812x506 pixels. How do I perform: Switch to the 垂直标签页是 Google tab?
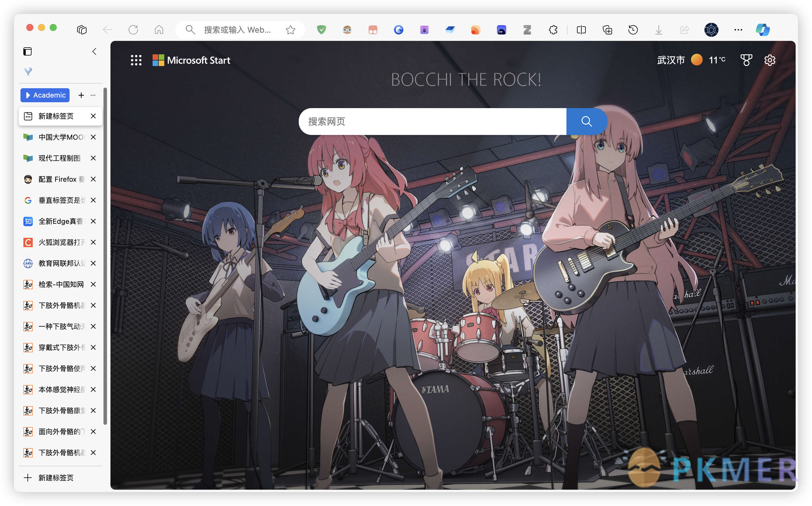(x=60, y=200)
